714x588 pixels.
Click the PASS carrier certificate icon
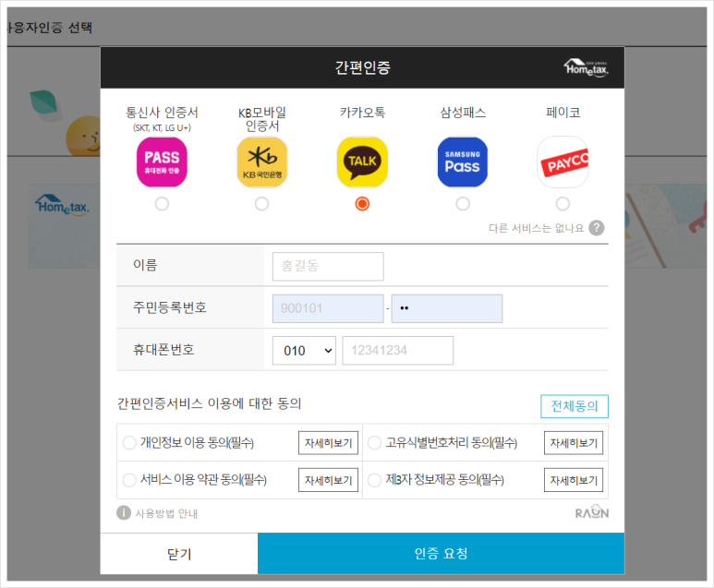click(162, 162)
